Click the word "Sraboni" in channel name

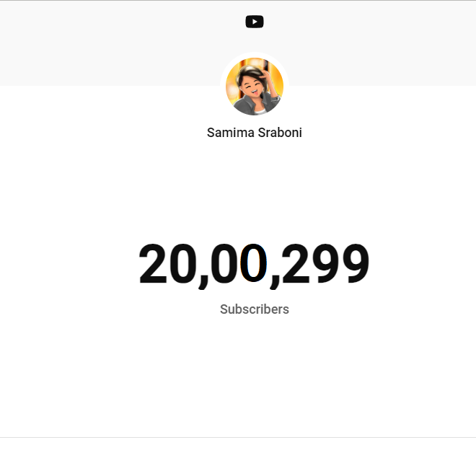tap(280, 133)
